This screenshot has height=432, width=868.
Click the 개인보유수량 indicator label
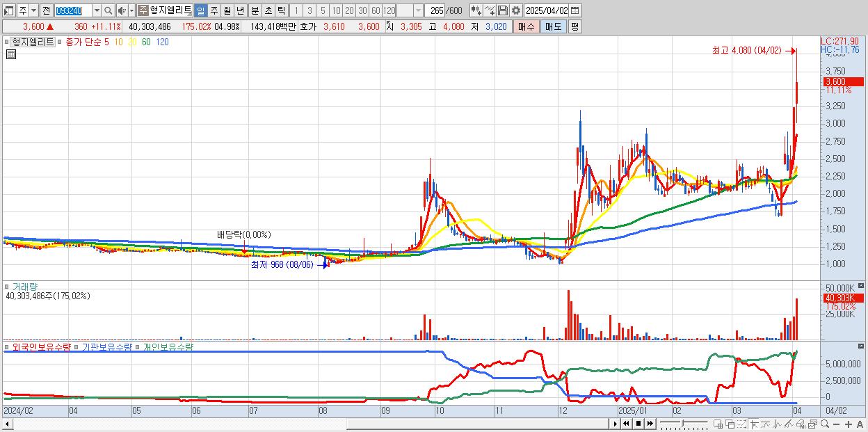(x=168, y=346)
